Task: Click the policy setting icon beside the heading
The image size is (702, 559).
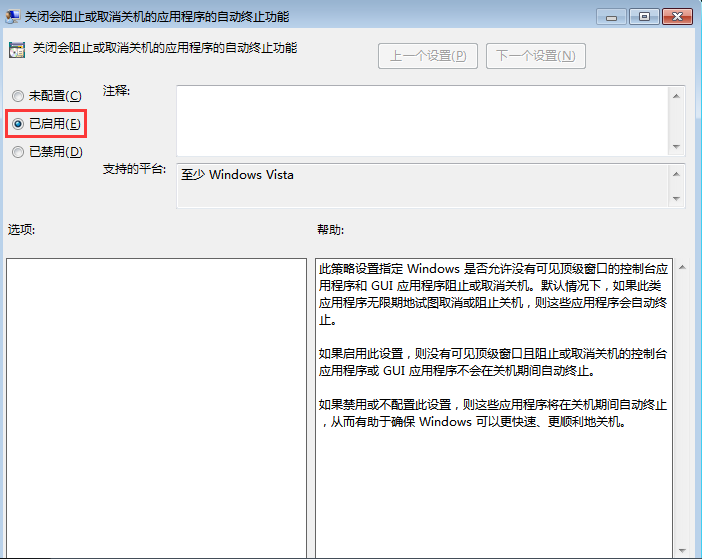Action: click(17, 49)
